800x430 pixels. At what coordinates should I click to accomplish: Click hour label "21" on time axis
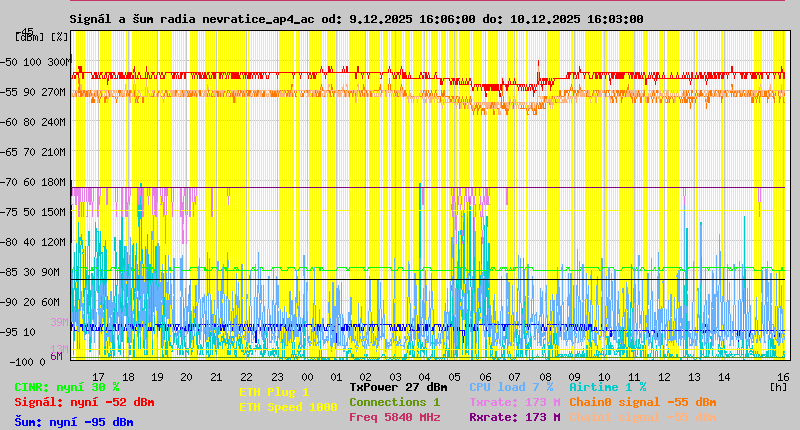pyautogui.click(x=216, y=377)
